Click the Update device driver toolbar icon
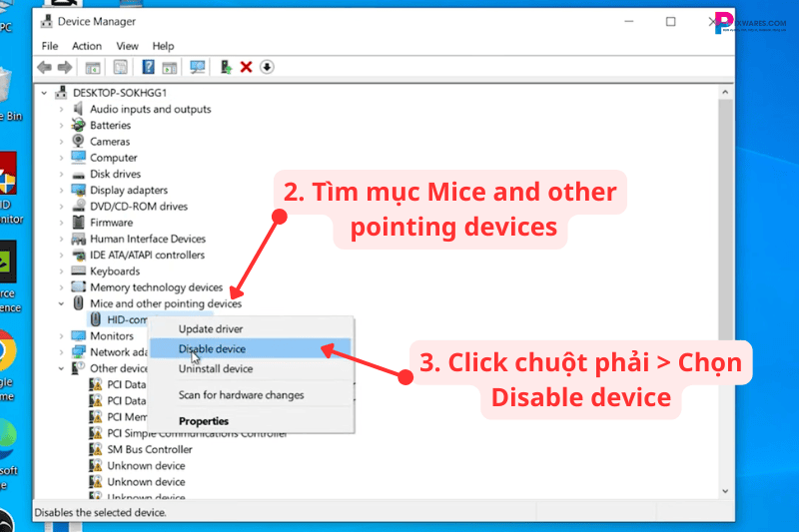The width and height of the screenshot is (799, 532). point(227,67)
